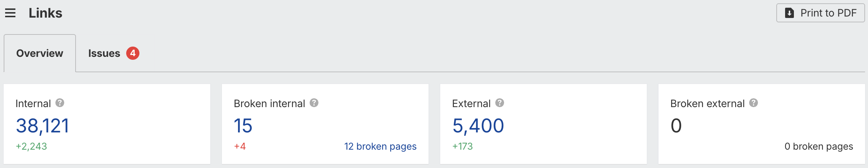Screen dimensions: 868x168
Task: Open the 12 broken pages link
Action: pyautogui.click(x=380, y=146)
